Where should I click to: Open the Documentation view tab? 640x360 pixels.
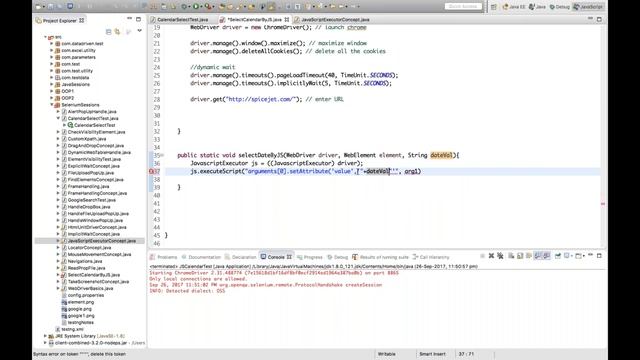(x=201, y=257)
